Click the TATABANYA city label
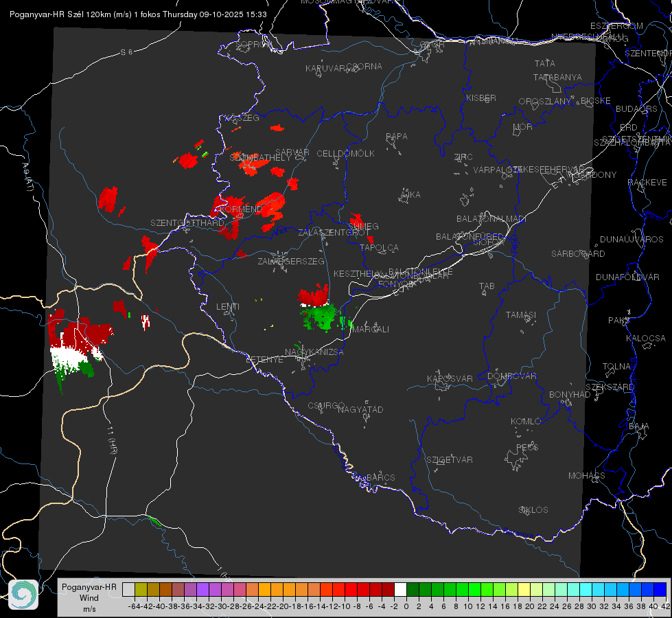672x618 pixels. click(557, 77)
